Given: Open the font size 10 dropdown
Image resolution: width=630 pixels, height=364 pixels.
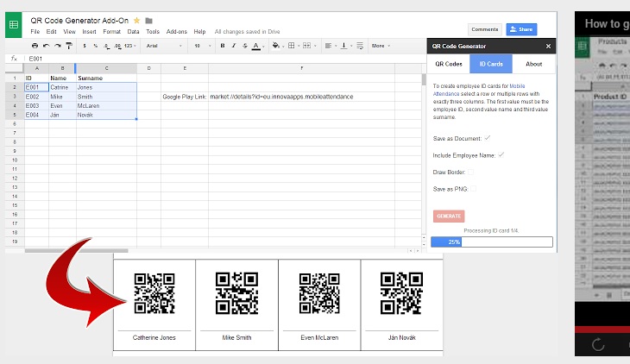Looking at the screenshot, I should click(x=203, y=46).
